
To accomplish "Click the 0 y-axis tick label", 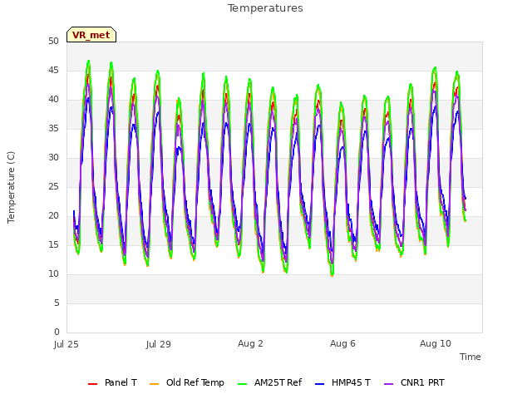I will (x=57, y=332).
